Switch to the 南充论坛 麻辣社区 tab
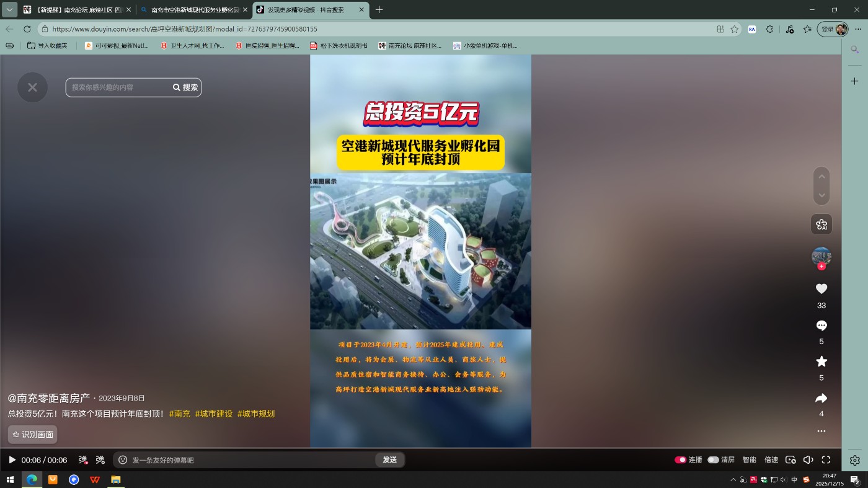Image resolution: width=868 pixels, height=488 pixels. tap(74, 10)
